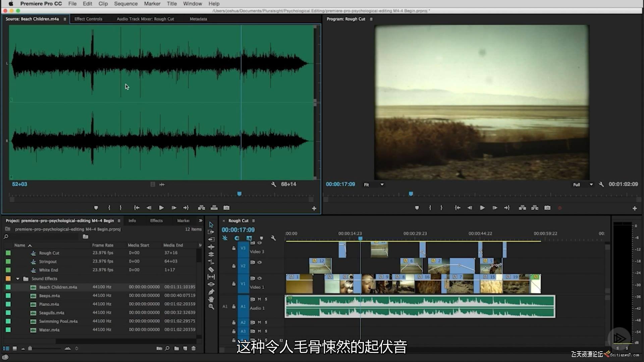Go to In point in Source monitor
644x362 pixels.
click(x=137, y=208)
